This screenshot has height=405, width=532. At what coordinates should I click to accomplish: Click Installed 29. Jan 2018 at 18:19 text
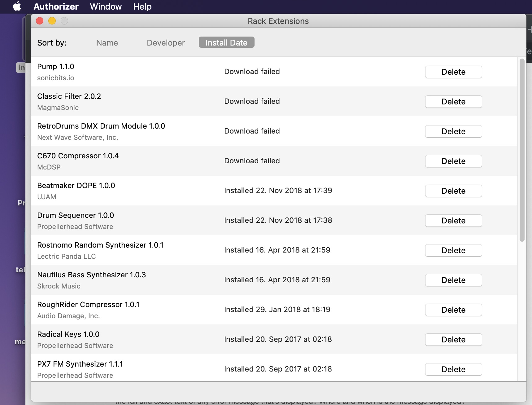point(277,310)
